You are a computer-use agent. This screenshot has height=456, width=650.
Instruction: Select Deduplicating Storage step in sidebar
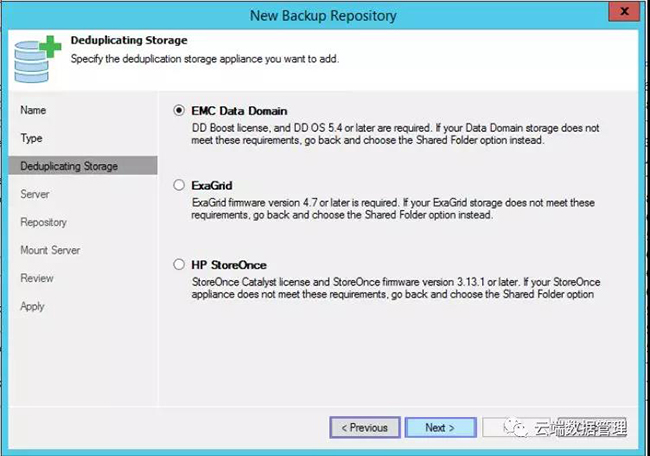(x=83, y=166)
